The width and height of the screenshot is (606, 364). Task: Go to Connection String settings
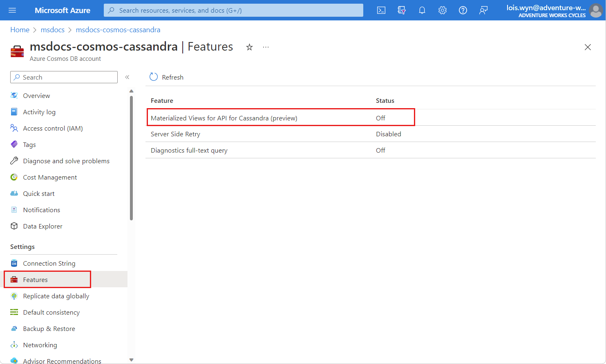(x=49, y=263)
